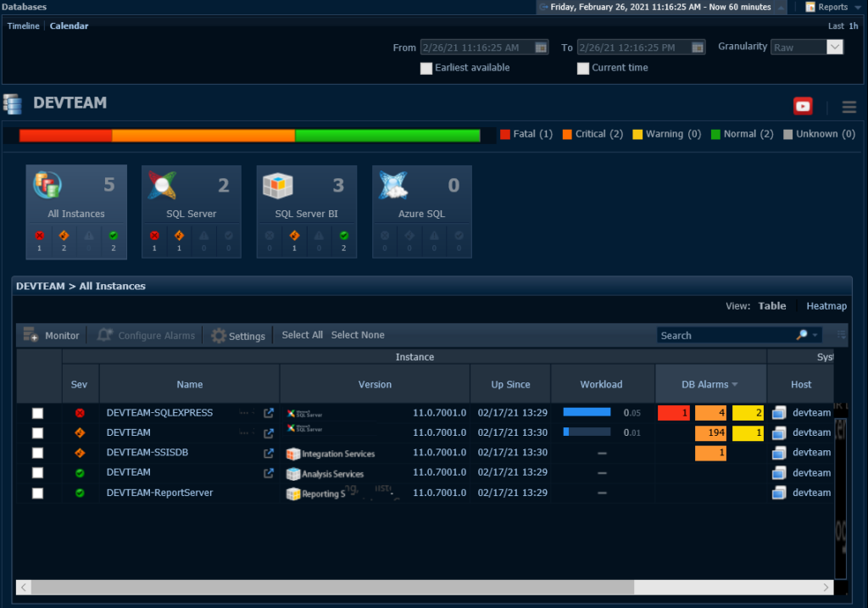
Task: Open the From date calendar picker
Action: tap(541, 47)
